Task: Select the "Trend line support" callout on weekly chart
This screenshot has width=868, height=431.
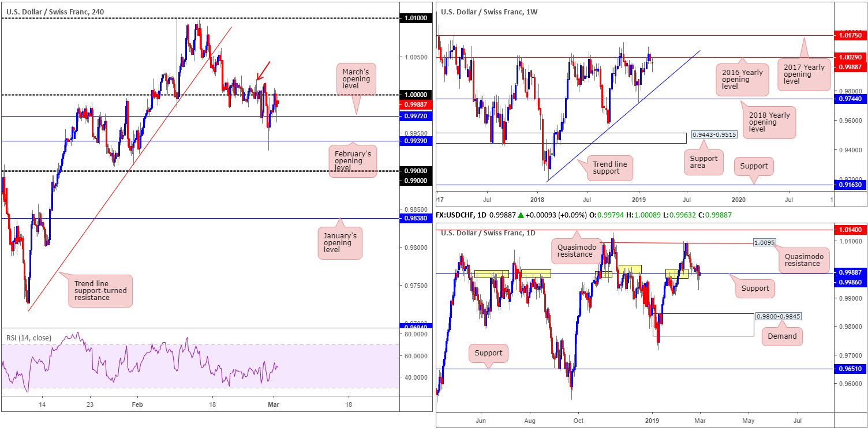Action: click(610, 168)
